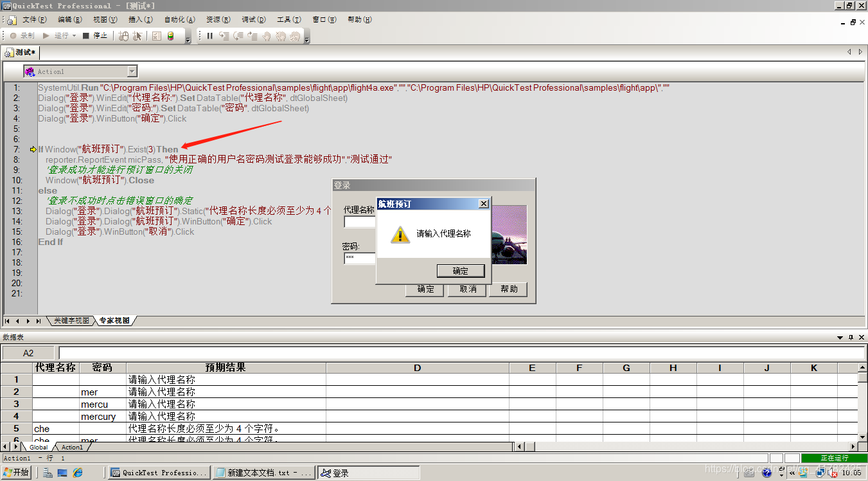Click the 代理名称 input field in login dialog
The width and height of the screenshot is (868, 481).
pyautogui.click(x=360, y=222)
